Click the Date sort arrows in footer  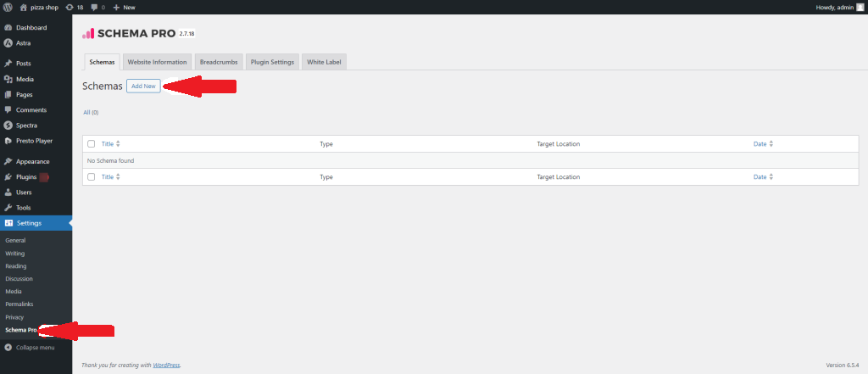click(771, 177)
